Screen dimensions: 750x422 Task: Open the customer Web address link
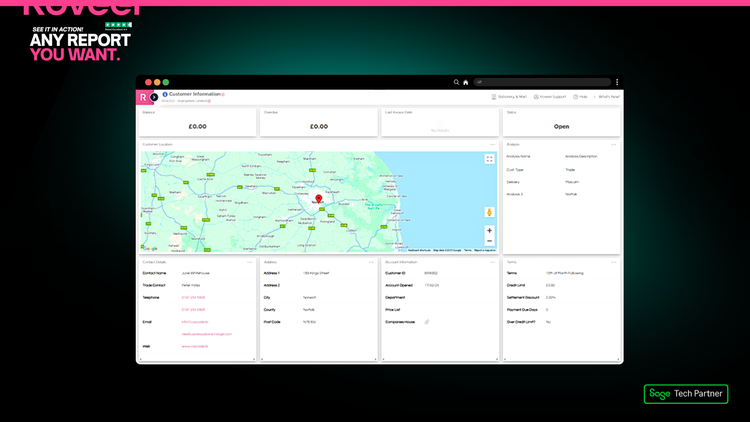pyautogui.click(x=194, y=346)
